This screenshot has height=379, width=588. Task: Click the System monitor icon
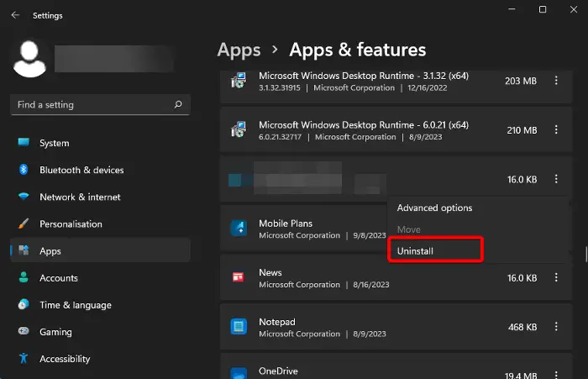coord(24,142)
